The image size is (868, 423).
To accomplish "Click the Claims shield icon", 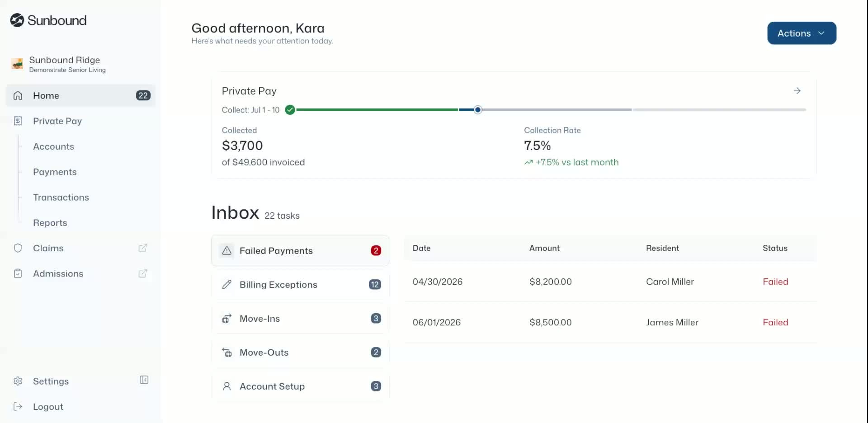I will 18,248.
